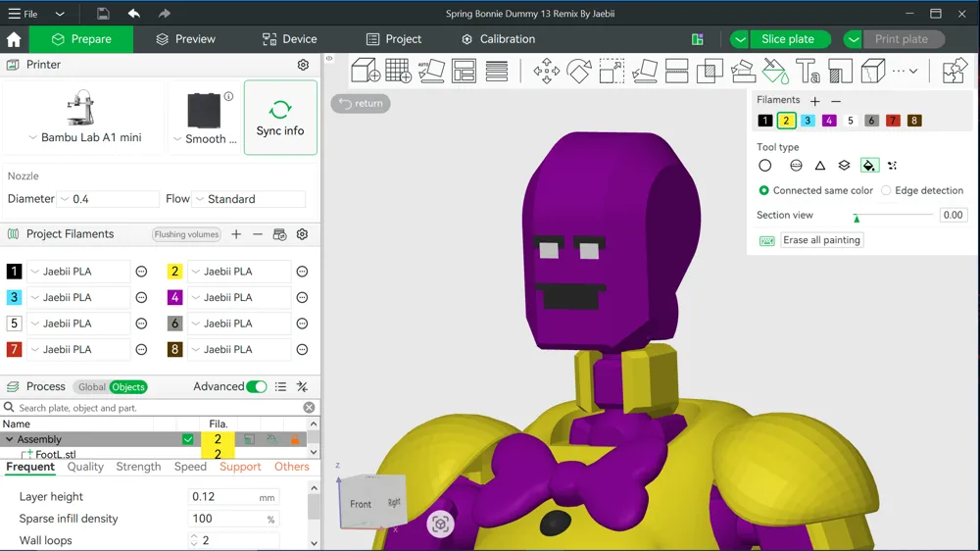This screenshot has height=551, width=980.
Task: Switch to the Preview tab
Action: pyautogui.click(x=185, y=39)
